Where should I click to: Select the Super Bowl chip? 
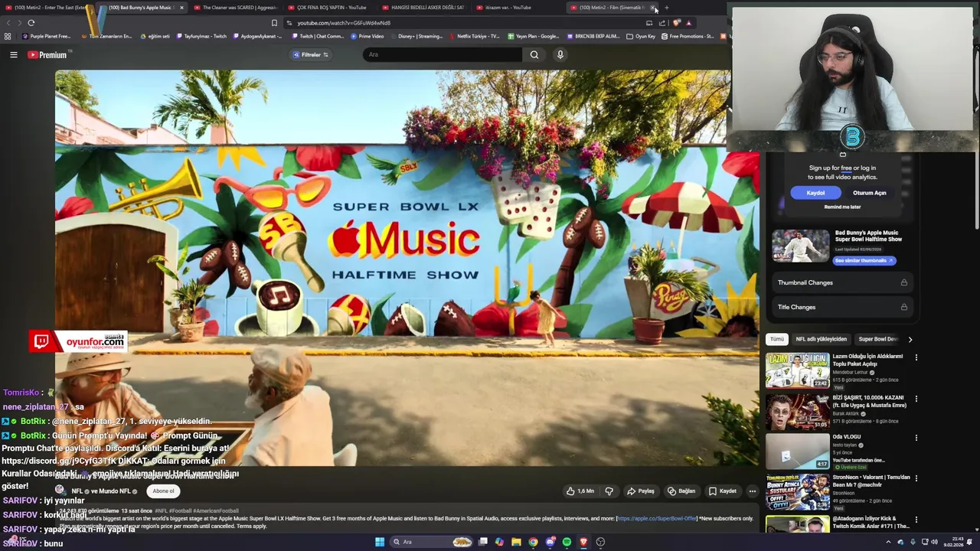[x=877, y=339]
